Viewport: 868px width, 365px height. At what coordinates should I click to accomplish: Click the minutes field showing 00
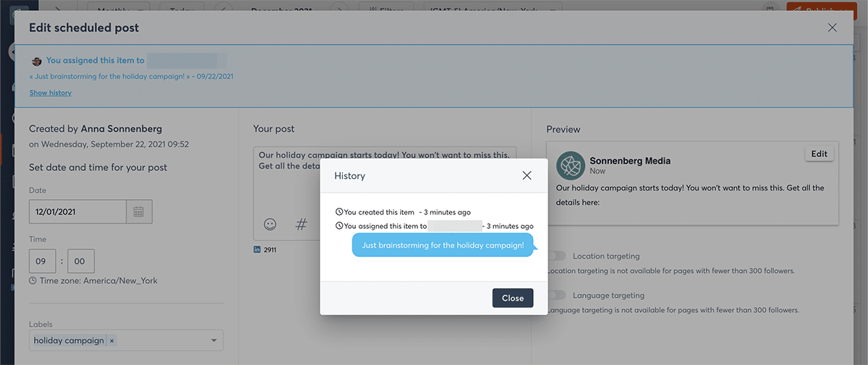coord(80,261)
